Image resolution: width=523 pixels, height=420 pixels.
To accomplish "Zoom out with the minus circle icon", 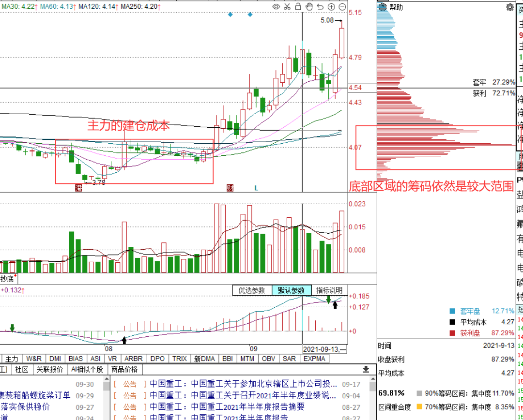I will [342, 7].
